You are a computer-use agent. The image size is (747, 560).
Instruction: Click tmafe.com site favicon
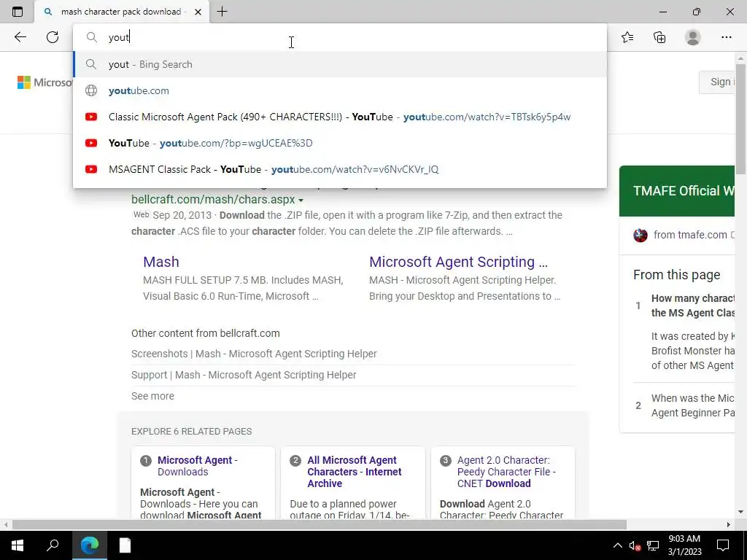coord(640,236)
